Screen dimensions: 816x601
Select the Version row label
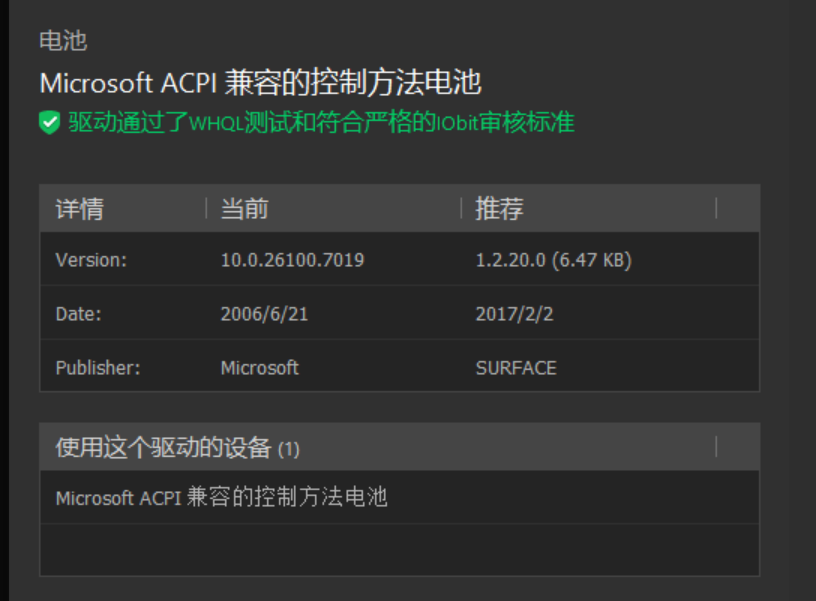tap(91, 260)
